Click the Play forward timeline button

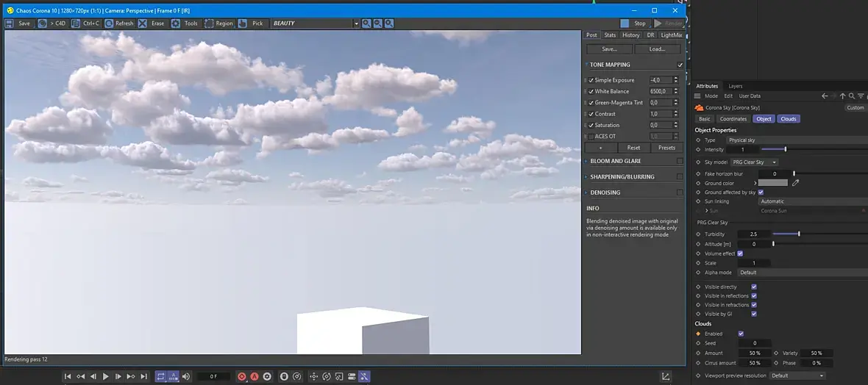click(x=106, y=376)
